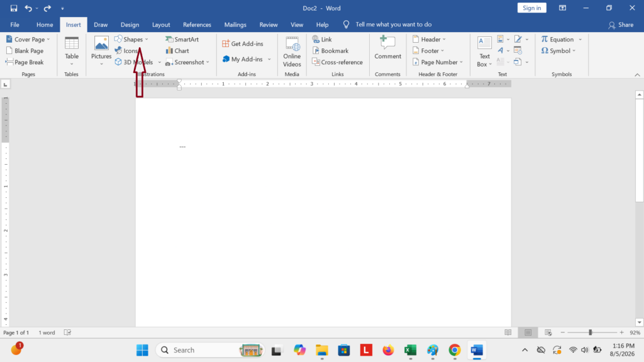
Task: Expand the My Add-ins dropdown arrow
Action: (269, 59)
